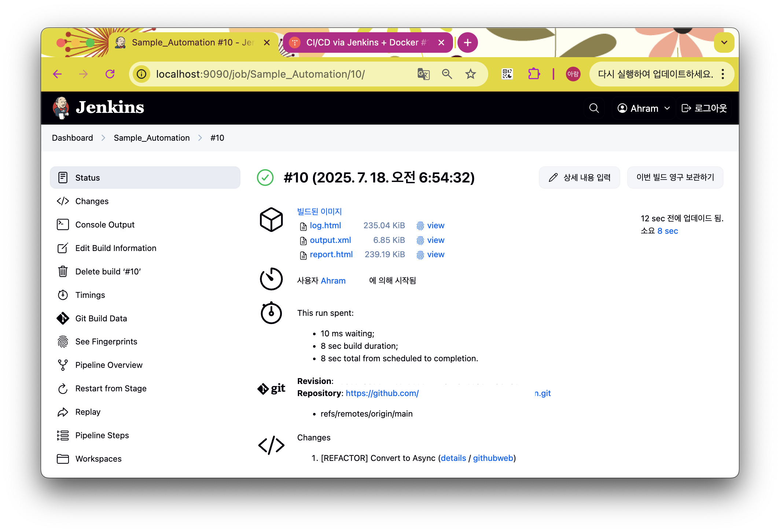Click the QR code extension icon

pyautogui.click(x=507, y=74)
